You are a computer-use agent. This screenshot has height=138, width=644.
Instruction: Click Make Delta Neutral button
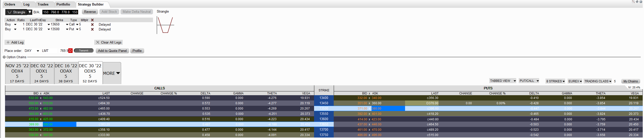(137, 12)
